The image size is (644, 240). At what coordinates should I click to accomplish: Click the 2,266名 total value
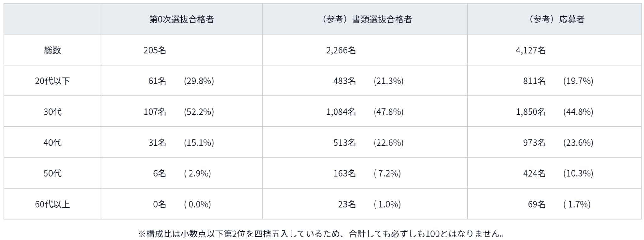341,50
